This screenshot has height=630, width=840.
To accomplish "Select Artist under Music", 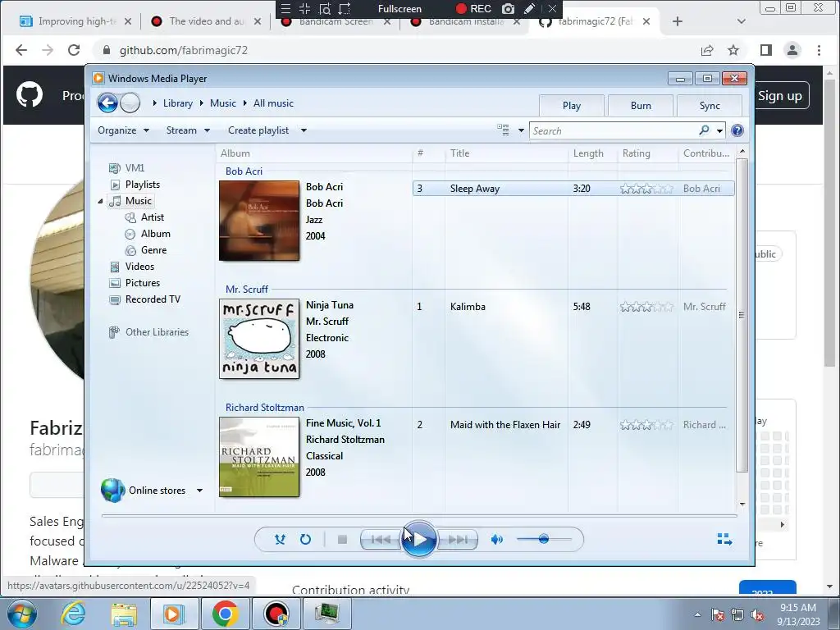I will [x=152, y=217].
